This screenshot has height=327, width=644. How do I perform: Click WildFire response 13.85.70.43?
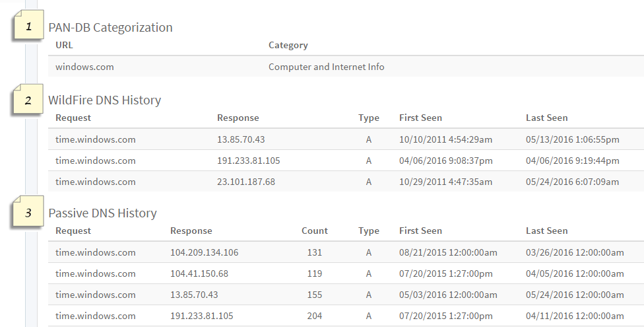(241, 139)
